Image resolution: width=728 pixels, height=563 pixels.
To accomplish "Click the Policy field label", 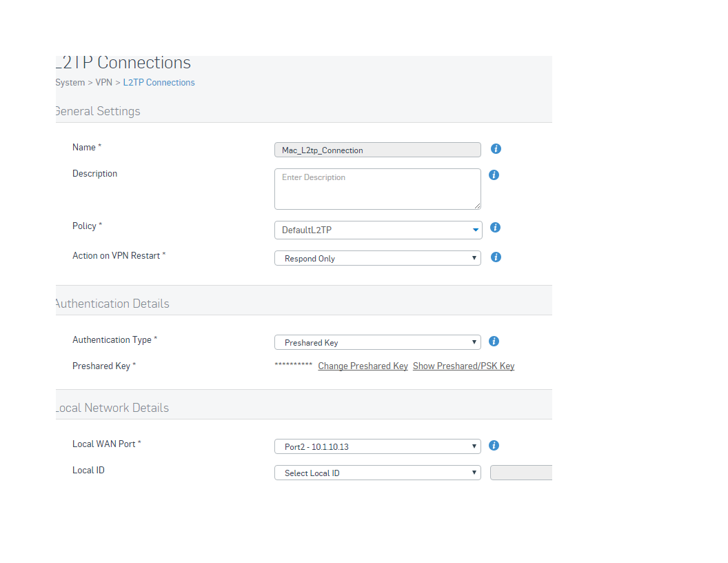I will [88, 226].
